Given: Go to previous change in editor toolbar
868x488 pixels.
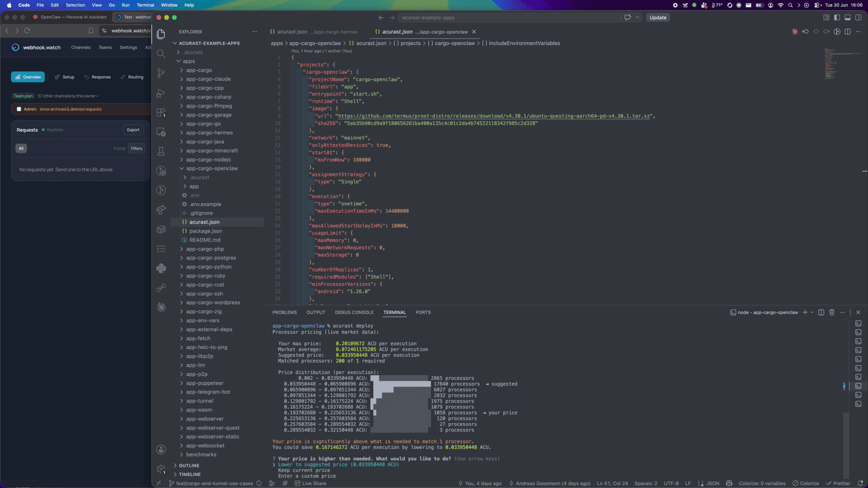Looking at the screenshot, I should [806, 31].
